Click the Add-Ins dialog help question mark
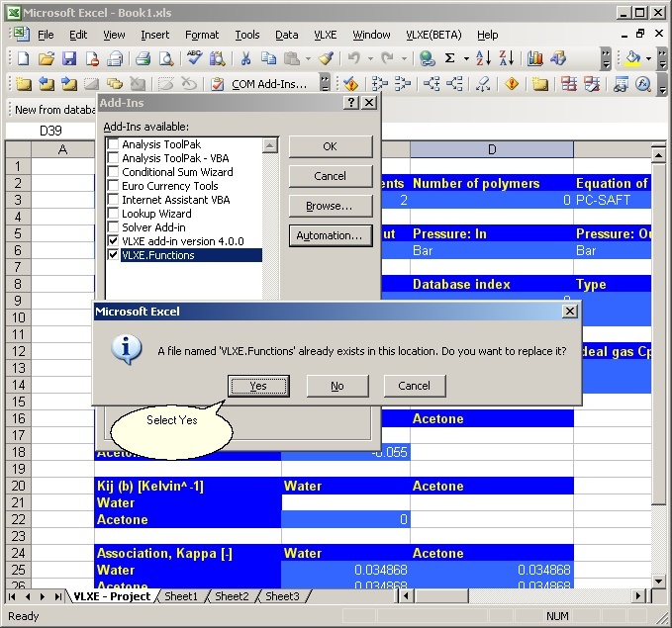 click(x=351, y=103)
